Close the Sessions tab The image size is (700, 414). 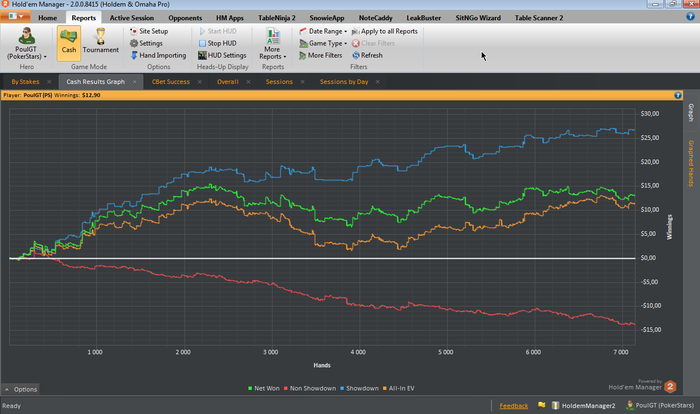point(303,82)
